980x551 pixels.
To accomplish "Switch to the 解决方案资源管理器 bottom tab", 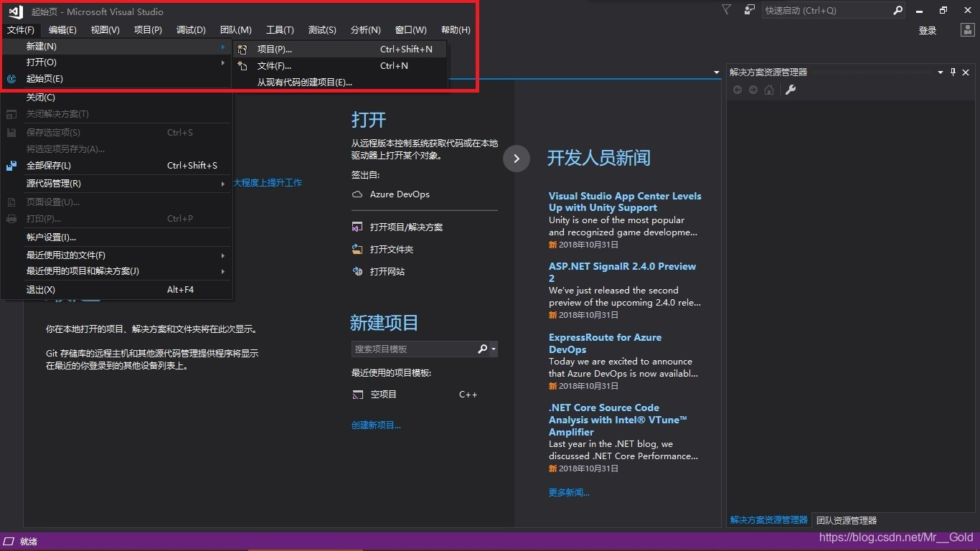I will tap(769, 520).
